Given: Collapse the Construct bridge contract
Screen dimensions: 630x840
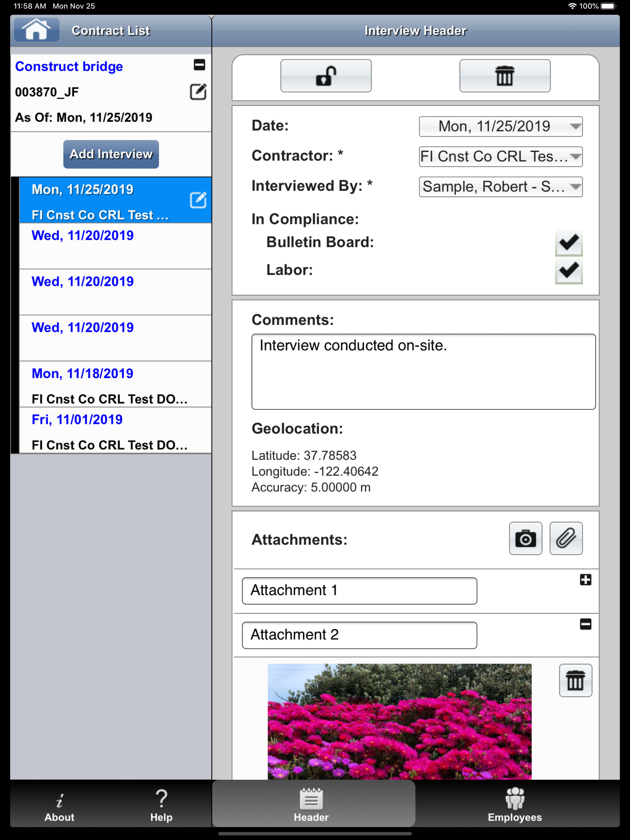Looking at the screenshot, I should (199, 65).
